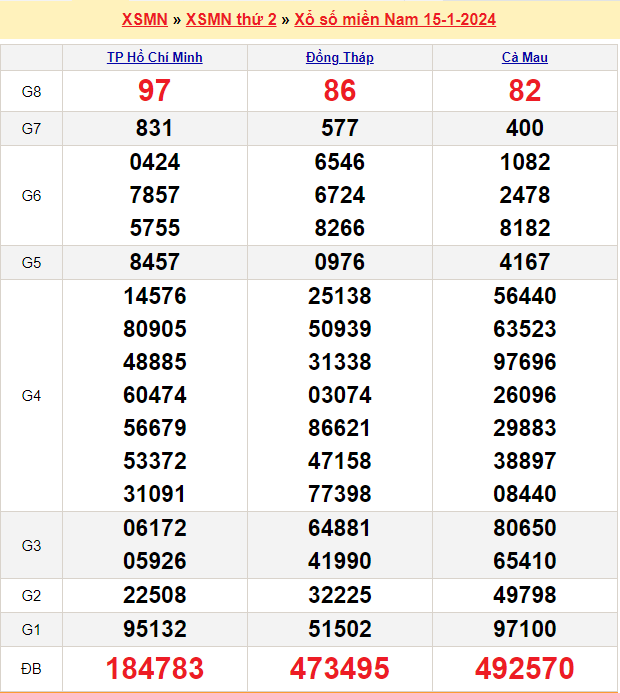Select the special prize number 184783
620x693 pixels.
point(155,668)
